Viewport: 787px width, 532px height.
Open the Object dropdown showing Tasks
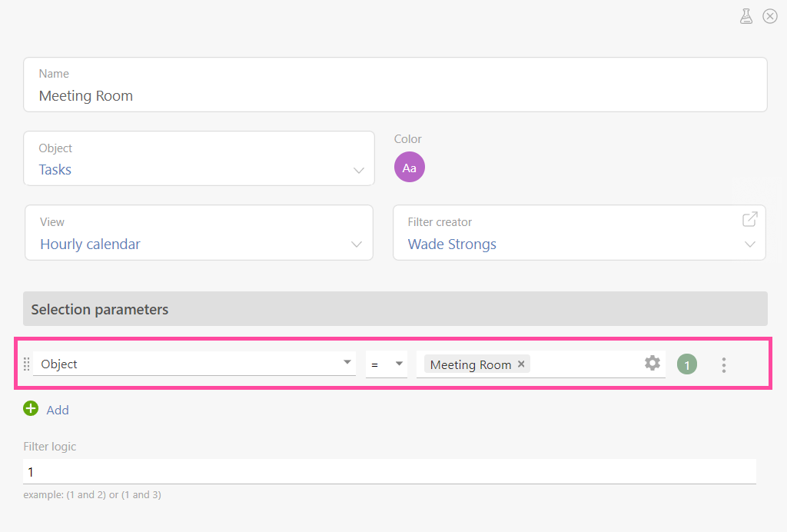click(199, 158)
